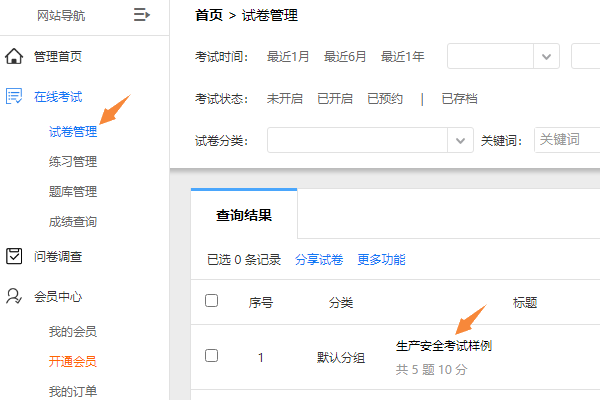
Task: Click 开通会员 in the member center
Action: coord(73,361)
